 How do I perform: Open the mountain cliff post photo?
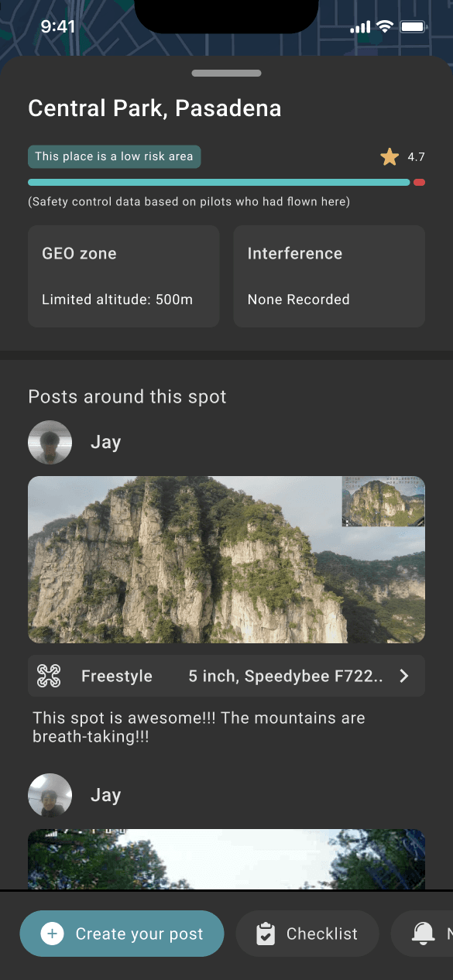click(226, 560)
